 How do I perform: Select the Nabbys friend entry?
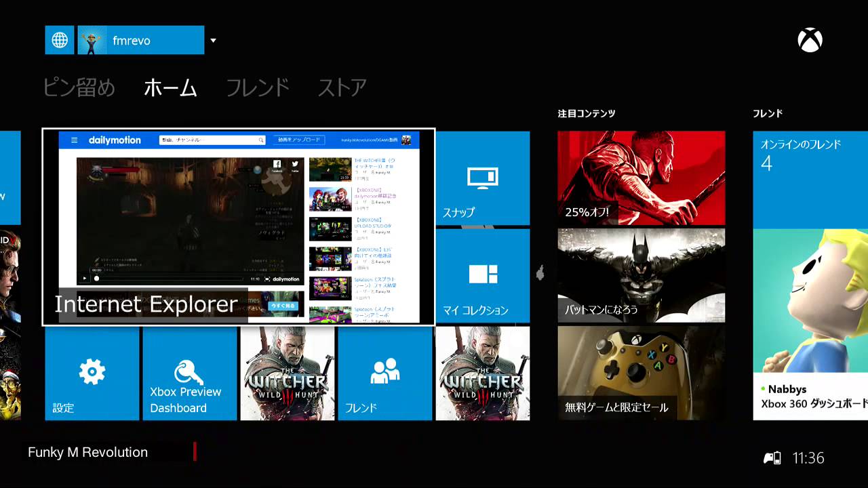810,396
